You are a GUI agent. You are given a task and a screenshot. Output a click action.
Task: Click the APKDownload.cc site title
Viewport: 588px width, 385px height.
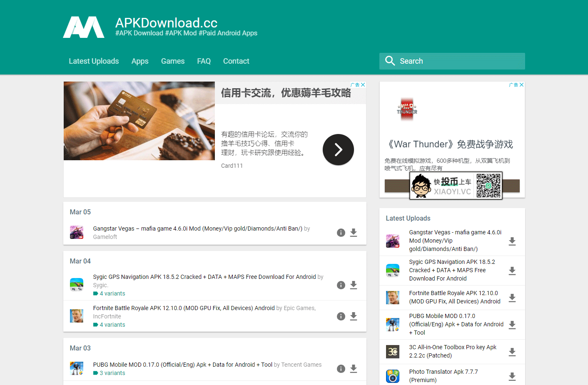point(166,22)
